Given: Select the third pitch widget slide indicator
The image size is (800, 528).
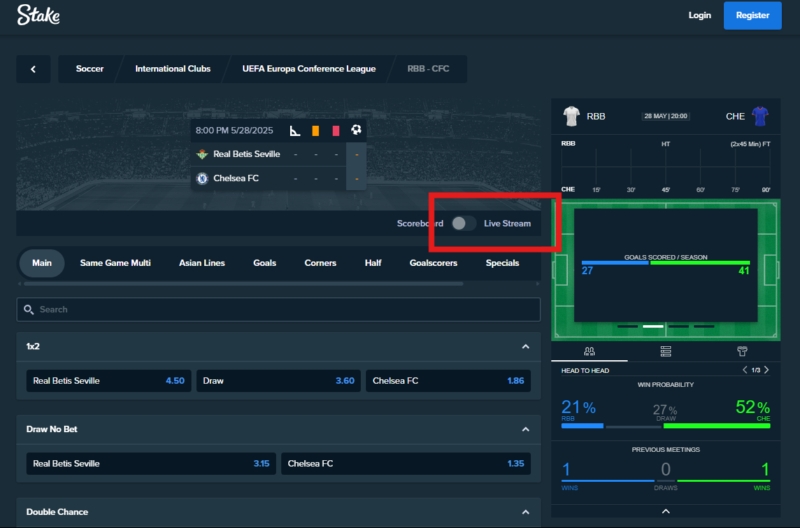Looking at the screenshot, I should coord(679,326).
